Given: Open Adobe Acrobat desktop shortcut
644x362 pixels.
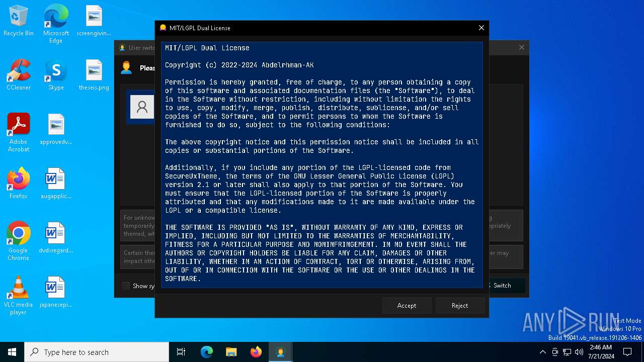Looking at the screenshot, I should [19, 133].
